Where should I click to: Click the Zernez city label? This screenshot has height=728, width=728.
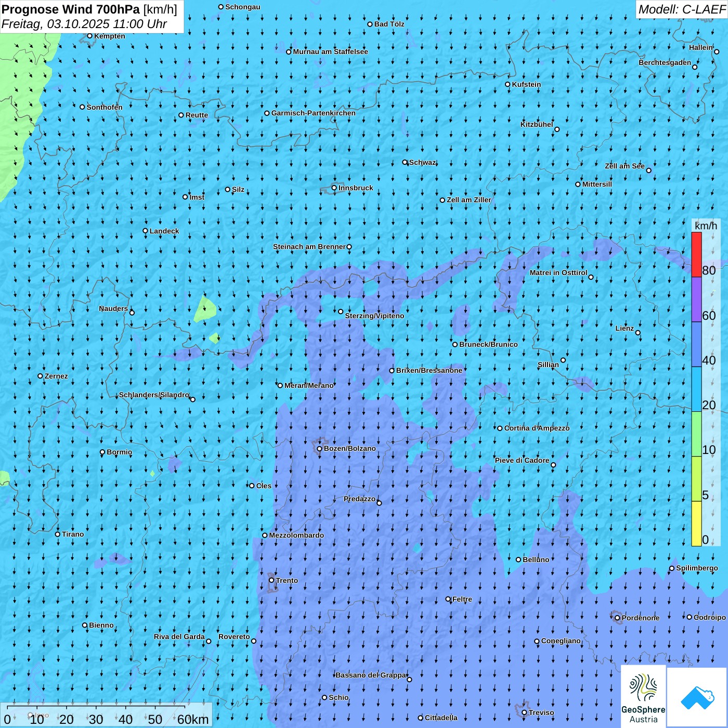tap(56, 376)
